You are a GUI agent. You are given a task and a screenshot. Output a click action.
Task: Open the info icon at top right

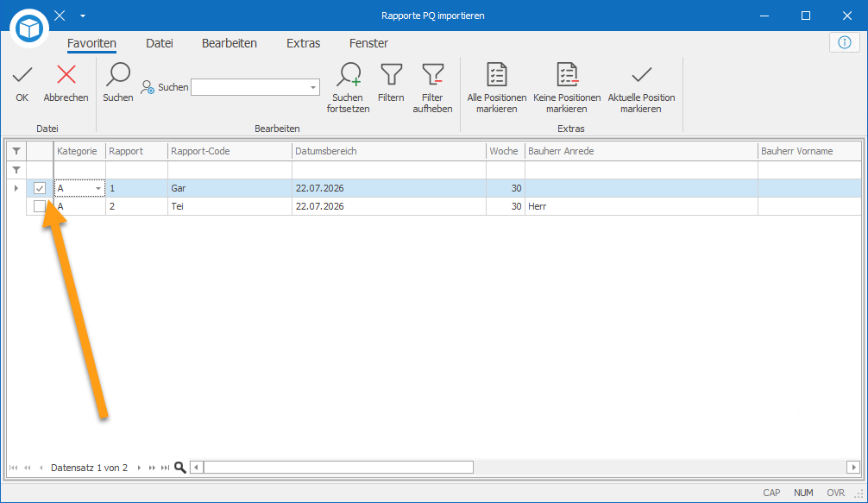[844, 42]
